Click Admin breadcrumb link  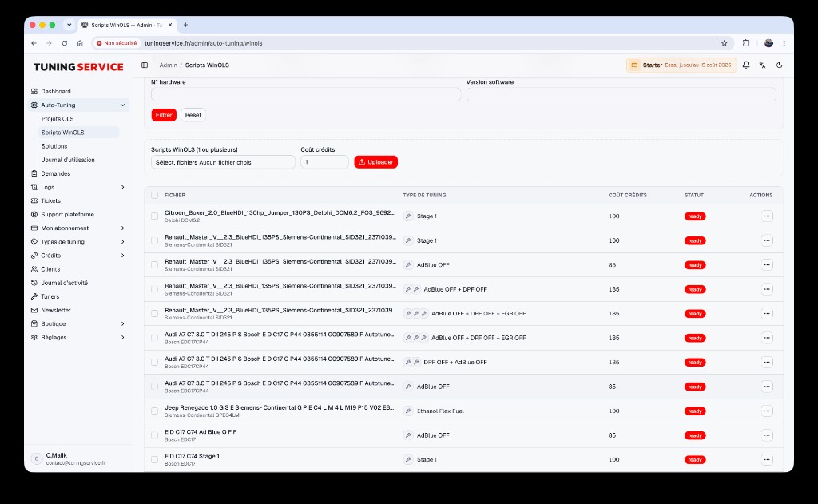point(168,65)
